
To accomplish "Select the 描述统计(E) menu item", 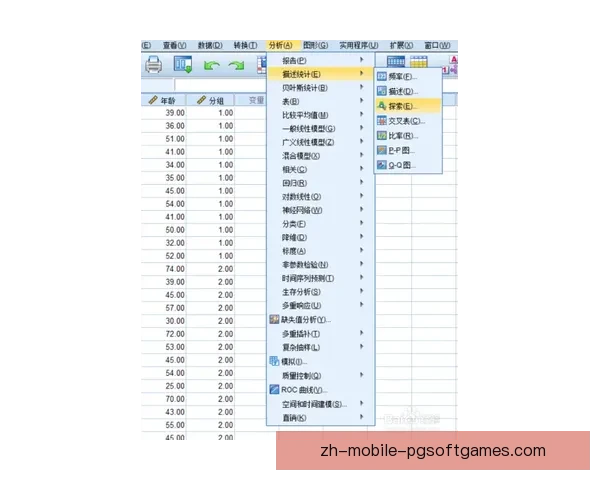I will [320, 74].
